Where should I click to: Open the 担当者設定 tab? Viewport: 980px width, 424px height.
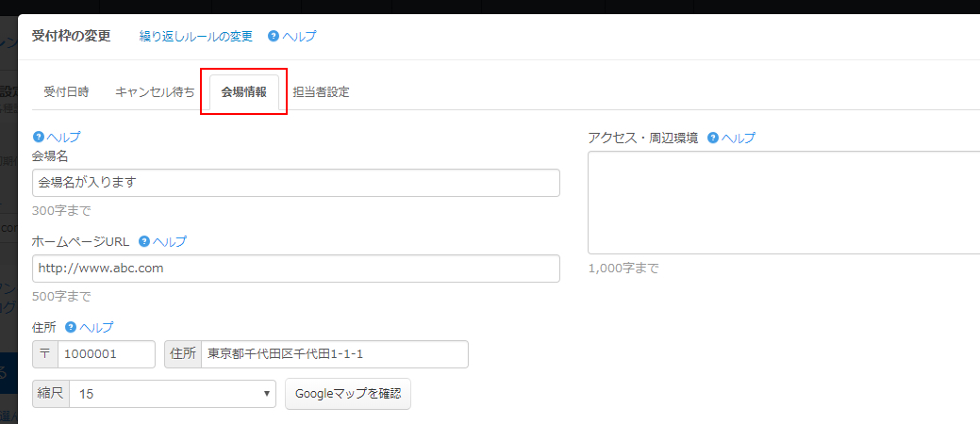(x=321, y=92)
